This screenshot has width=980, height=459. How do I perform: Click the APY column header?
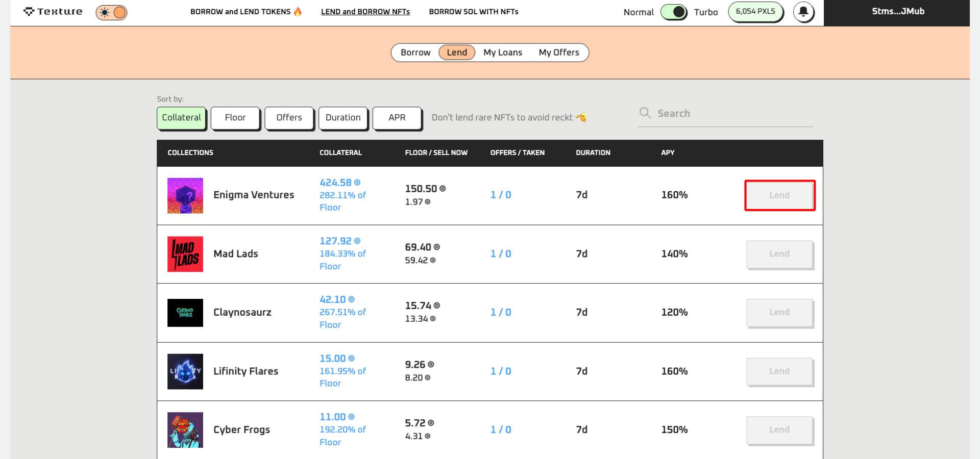pos(668,152)
